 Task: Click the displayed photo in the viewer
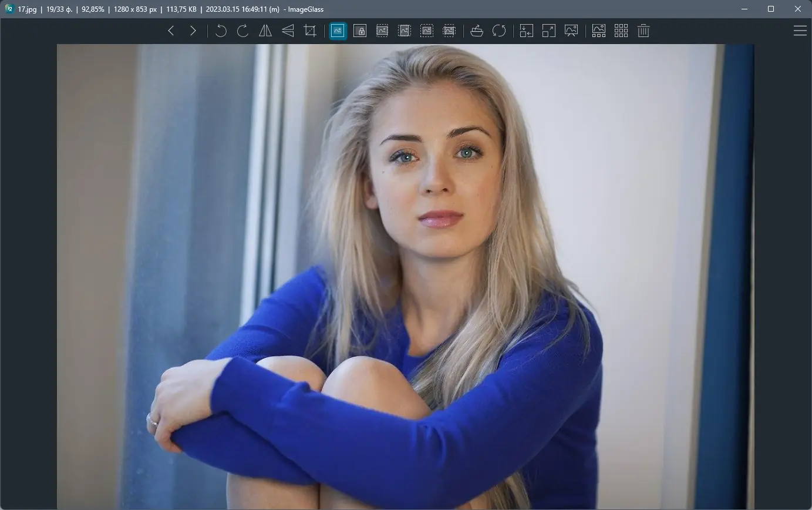(x=406, y=277)
